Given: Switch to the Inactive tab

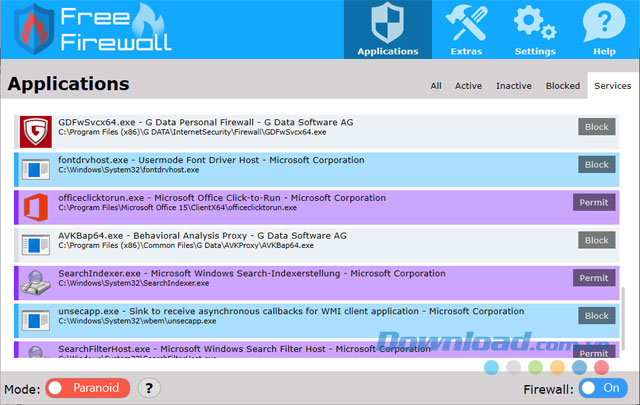Looking at the screenshot, I should tap(513, 86).
